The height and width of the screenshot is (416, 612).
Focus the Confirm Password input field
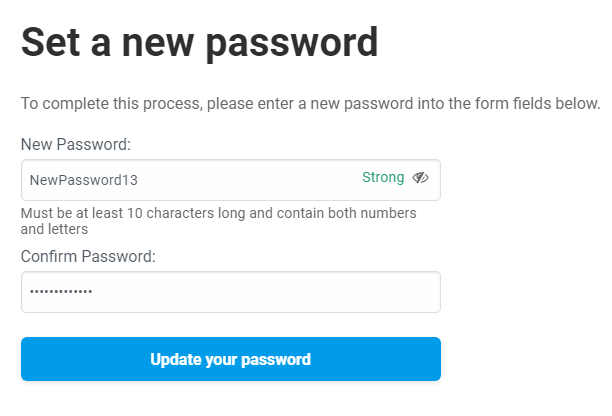(231, 292)
